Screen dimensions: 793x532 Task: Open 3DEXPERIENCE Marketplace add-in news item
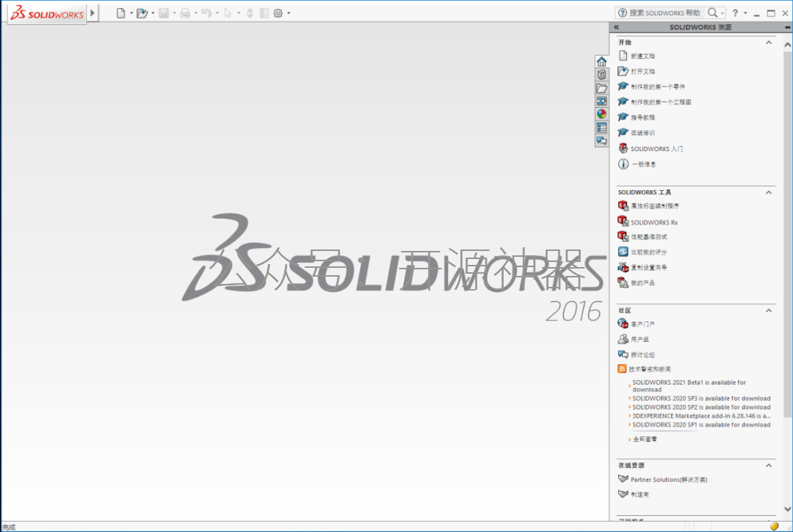pyautogui.click(x=701, y=416)
